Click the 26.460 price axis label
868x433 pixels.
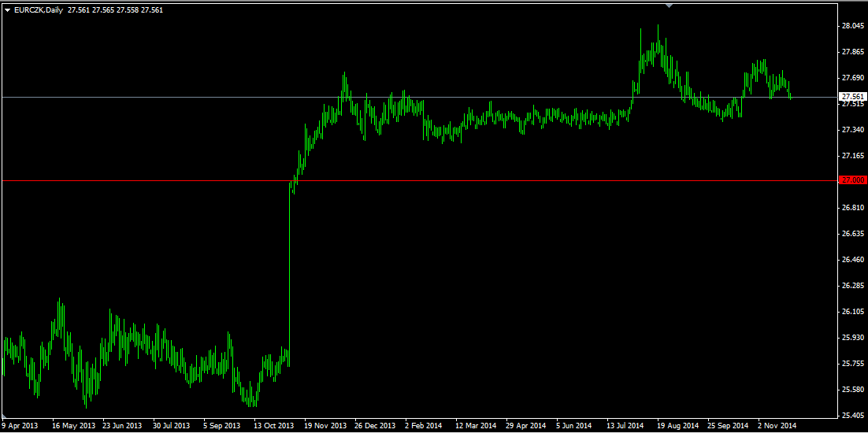click(852, 260)
